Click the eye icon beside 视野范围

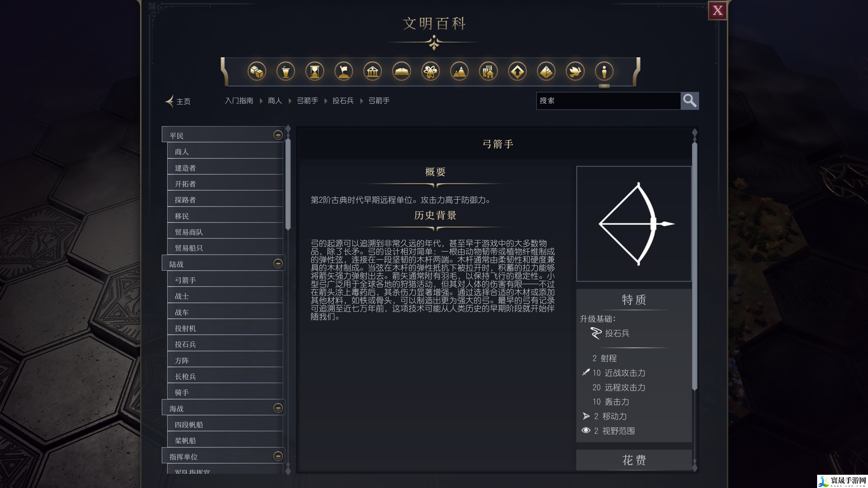[586, 430]
